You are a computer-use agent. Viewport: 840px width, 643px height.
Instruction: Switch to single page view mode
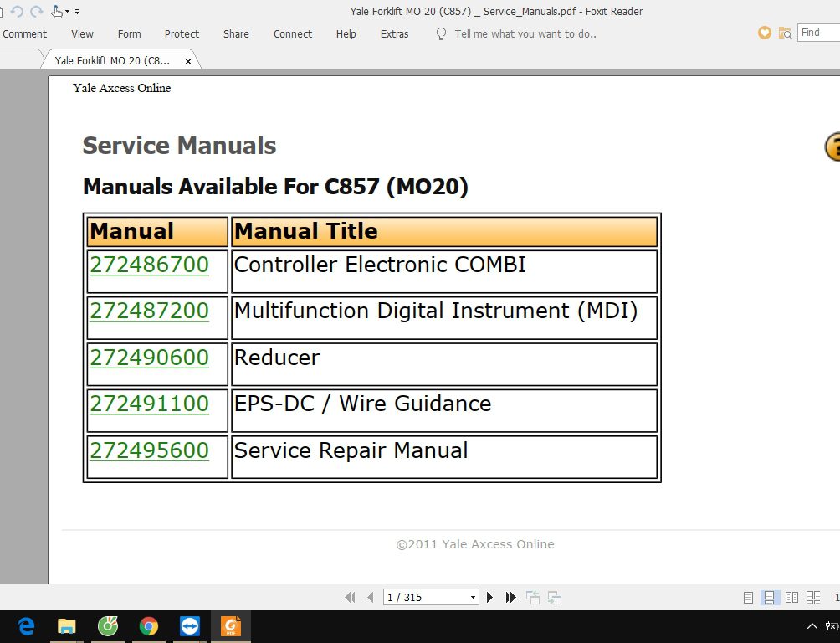click(x=749, y=598)
